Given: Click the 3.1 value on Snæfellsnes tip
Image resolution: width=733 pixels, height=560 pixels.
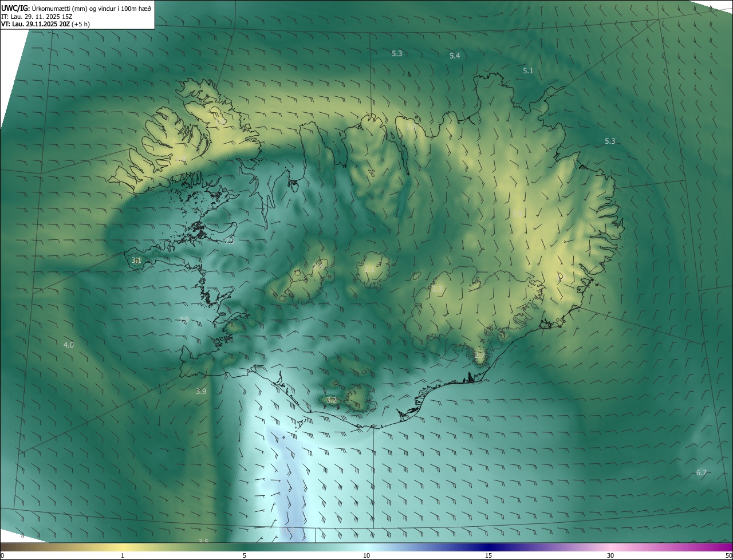Looking at the screenshot, I should coord(136,260).
